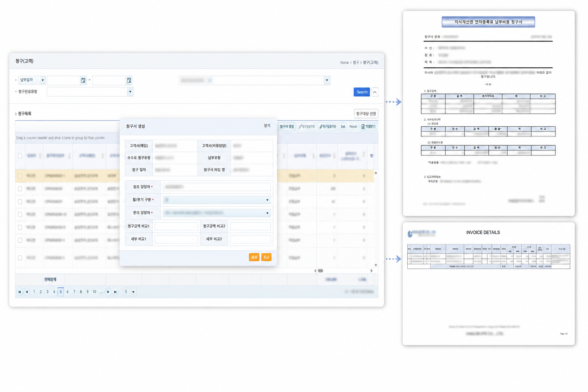Image resolution: width=588 pixels, height=392 pixels.
Task: Tick the select-all checkbox in grid header
Action: (20, 156)
